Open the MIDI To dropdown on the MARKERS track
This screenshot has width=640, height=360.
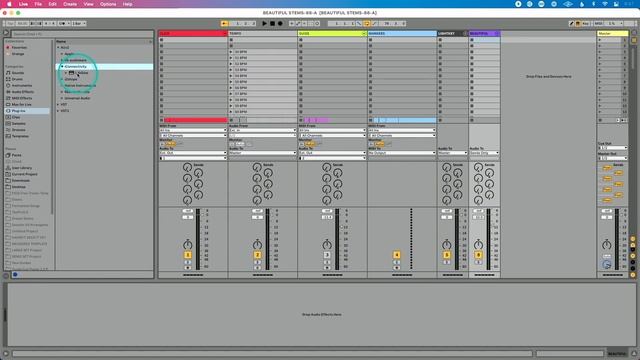pos(402,153)
